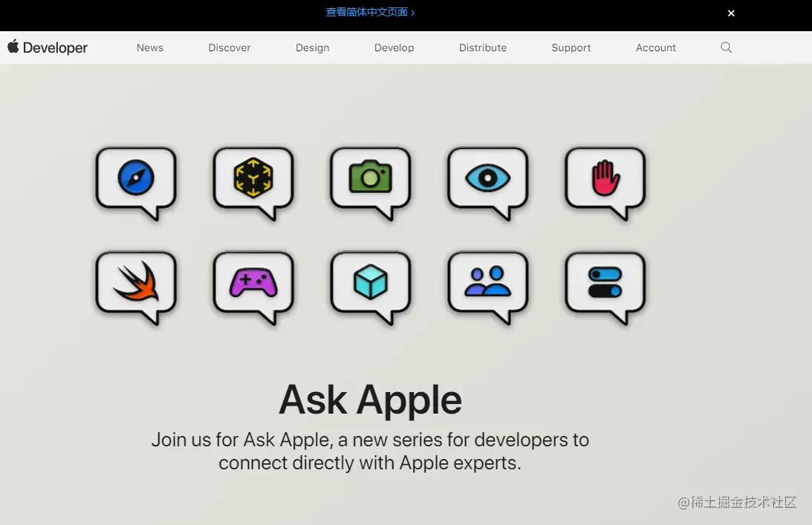Click the "Join us for Ask Apple" description

(370, 451)
